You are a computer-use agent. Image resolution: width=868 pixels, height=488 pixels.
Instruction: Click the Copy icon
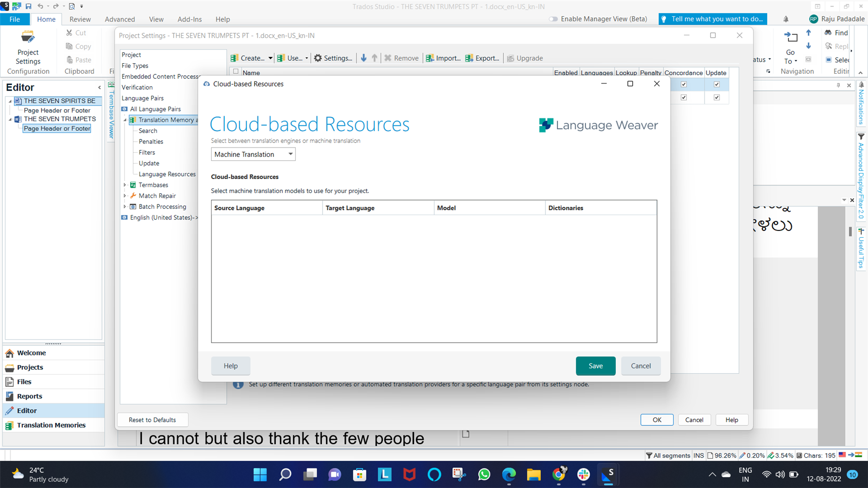[69, 46]
